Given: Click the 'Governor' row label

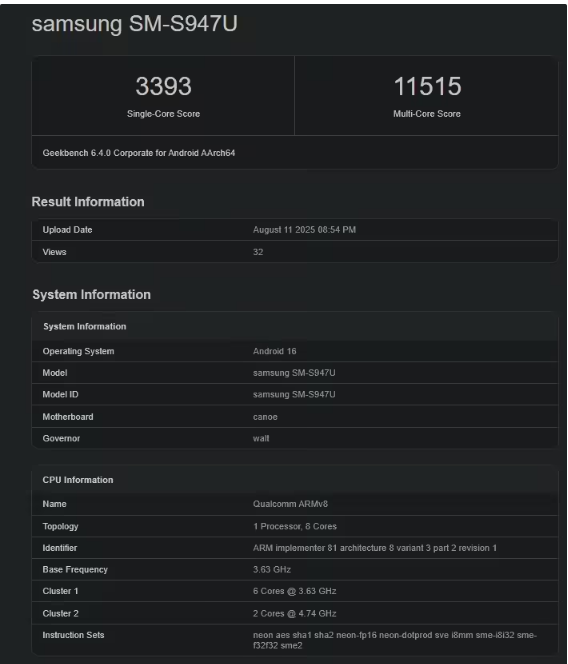Looking at the screenshot, I should coord(61,439).
